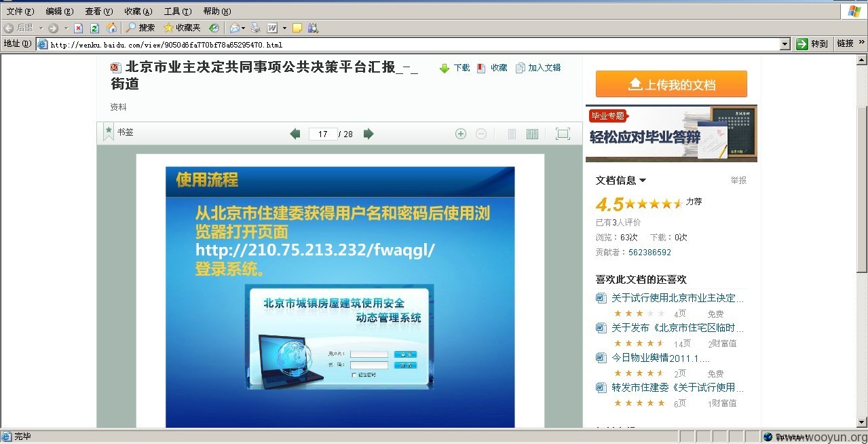Click the Edit with Word icon
Image resolution: width=868 pixels, height=444 pixels.
272,28
